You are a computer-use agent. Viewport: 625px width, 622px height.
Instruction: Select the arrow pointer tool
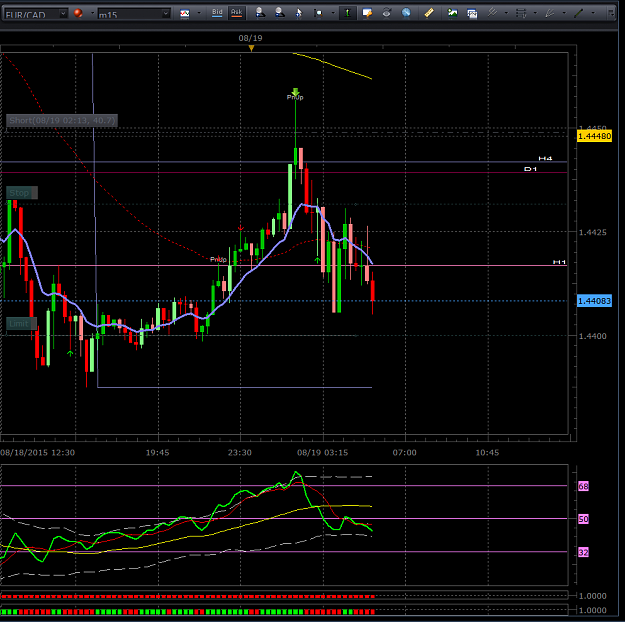click(x=299, y=13)
